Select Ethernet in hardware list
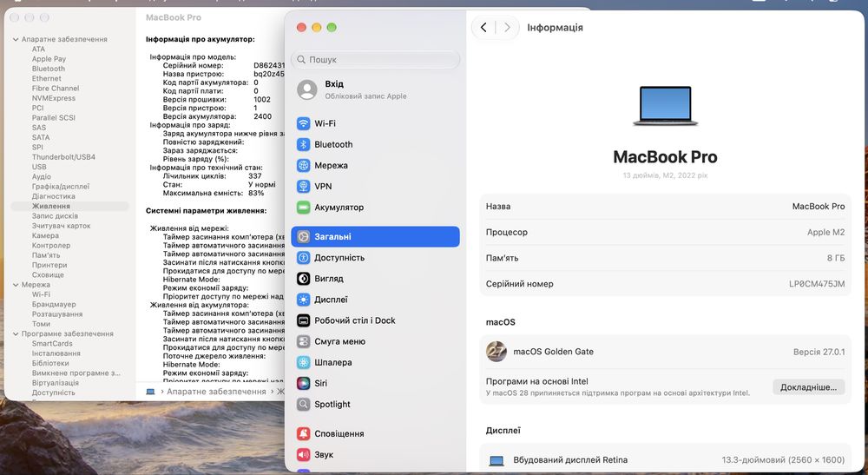868x475 pixels. click(x=47, y=79)
